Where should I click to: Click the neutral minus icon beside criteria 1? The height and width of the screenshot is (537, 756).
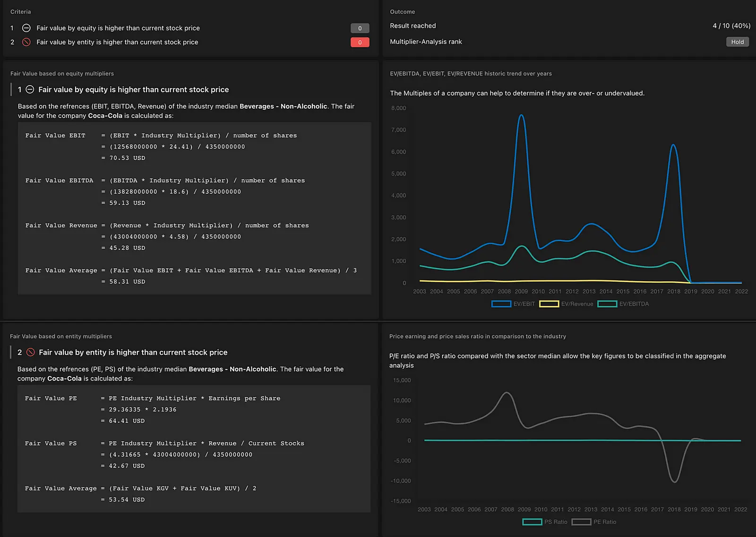click(x=26, y=28)
